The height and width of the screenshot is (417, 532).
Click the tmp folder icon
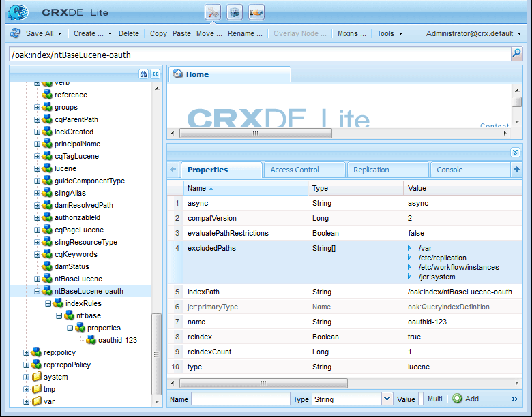pyautogui.click(x=37, y=389)
